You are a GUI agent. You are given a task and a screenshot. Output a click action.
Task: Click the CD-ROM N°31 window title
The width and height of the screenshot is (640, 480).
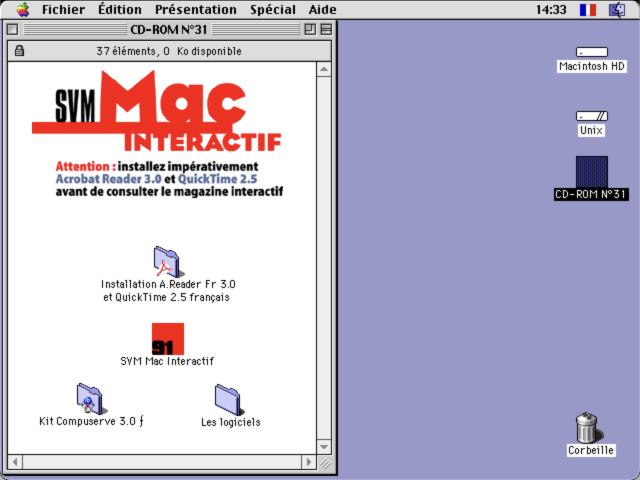[169, 30]
